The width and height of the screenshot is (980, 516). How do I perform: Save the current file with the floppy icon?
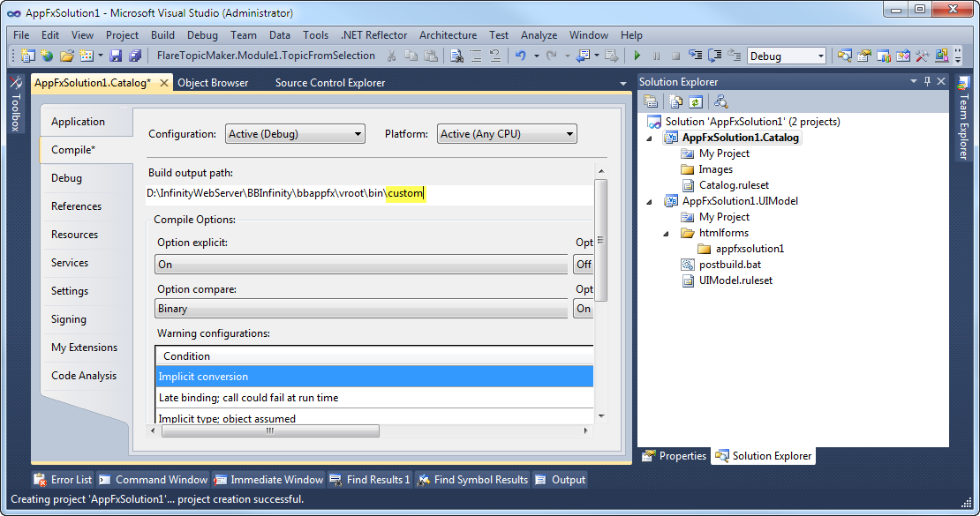click(x=116, y=56)
